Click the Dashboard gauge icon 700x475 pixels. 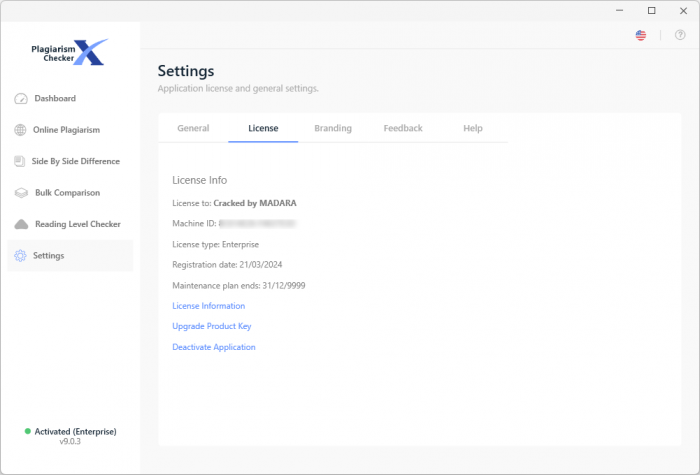21,99
